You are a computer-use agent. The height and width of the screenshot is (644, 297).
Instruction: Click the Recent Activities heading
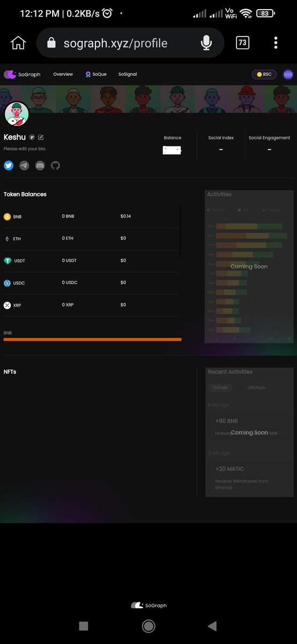[230, 371]
